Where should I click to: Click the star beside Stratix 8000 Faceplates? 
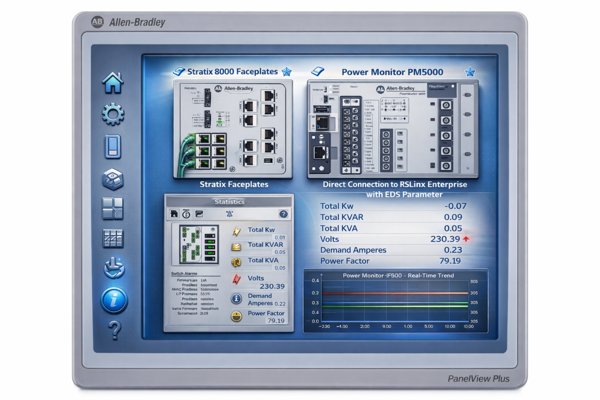pyautogui.click(x=285, y=73)
